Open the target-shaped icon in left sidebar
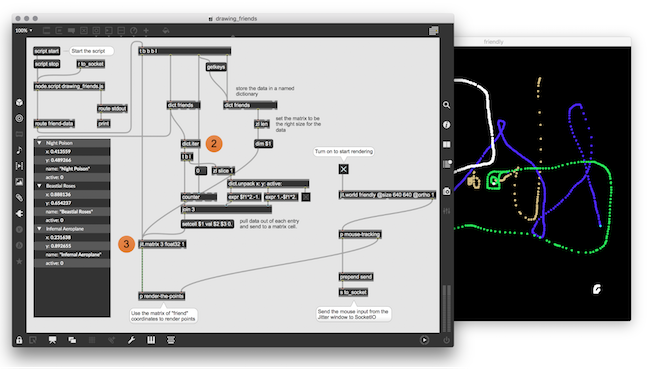The image size is (650, 369). coord(19,118)
